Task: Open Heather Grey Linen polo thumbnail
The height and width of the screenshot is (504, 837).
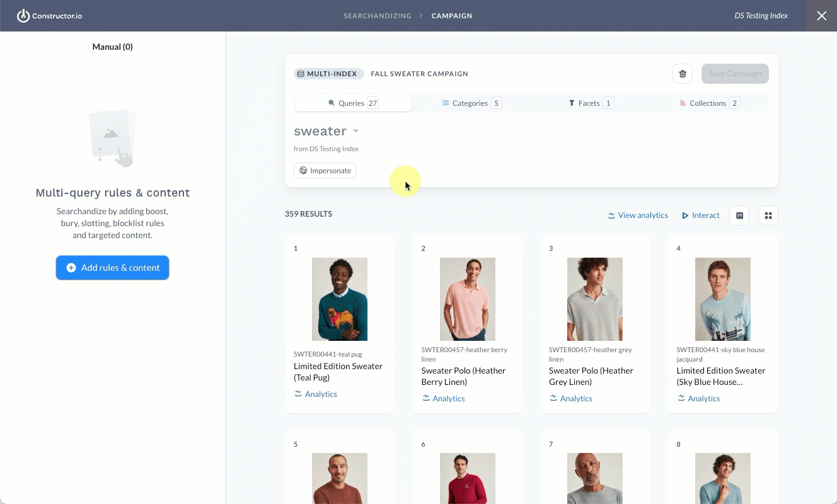Action: click(x=595, y=299)
